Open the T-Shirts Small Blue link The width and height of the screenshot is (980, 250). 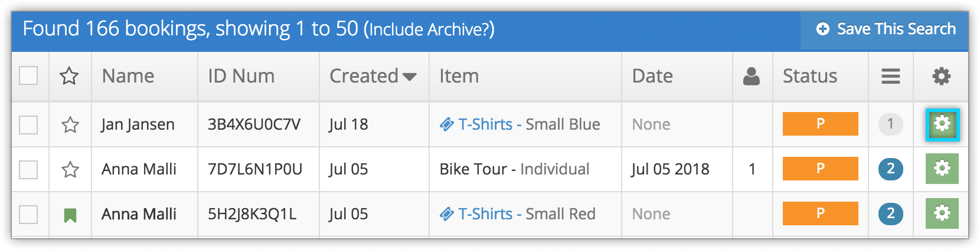tap(520, 124)
